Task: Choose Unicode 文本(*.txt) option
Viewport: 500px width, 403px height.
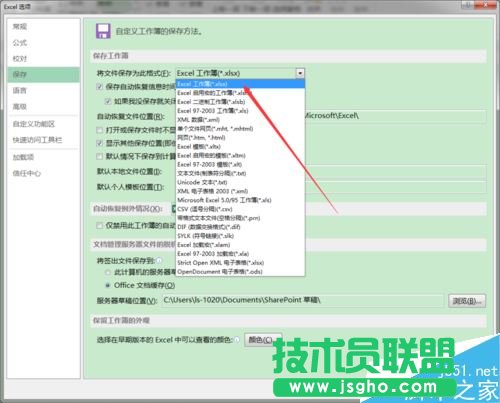Action: point(240,182)
